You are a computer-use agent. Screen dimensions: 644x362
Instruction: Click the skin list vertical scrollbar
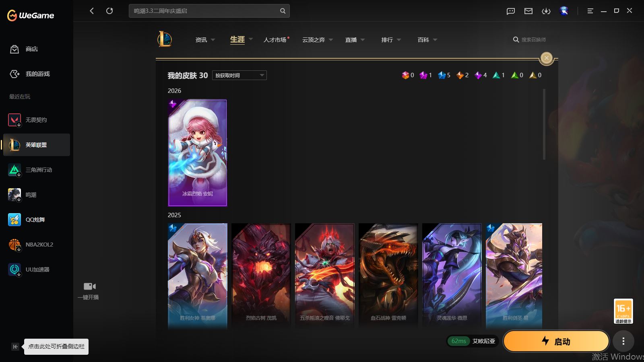click(x=544, y=124)
